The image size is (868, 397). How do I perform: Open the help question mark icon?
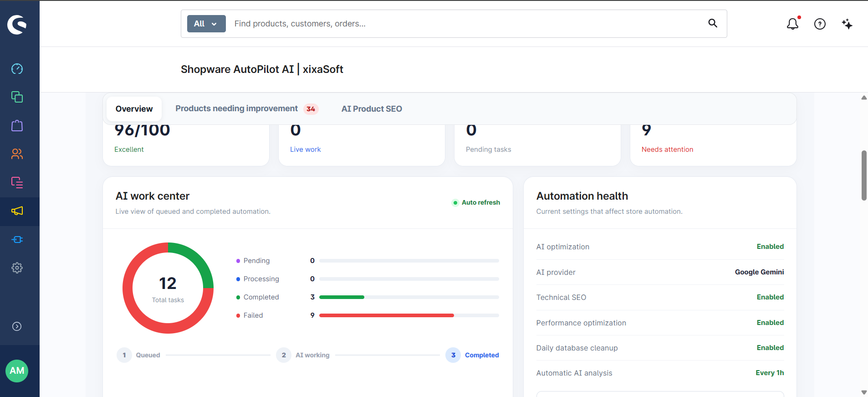click(x=820, y=24)
